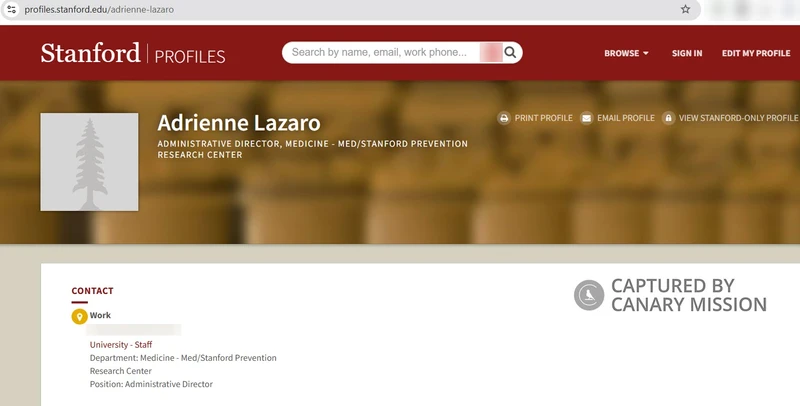800x406 pixels.
Task: Click the Administrative Director title text
Action: pyautogui.click(x=312, y=149)
